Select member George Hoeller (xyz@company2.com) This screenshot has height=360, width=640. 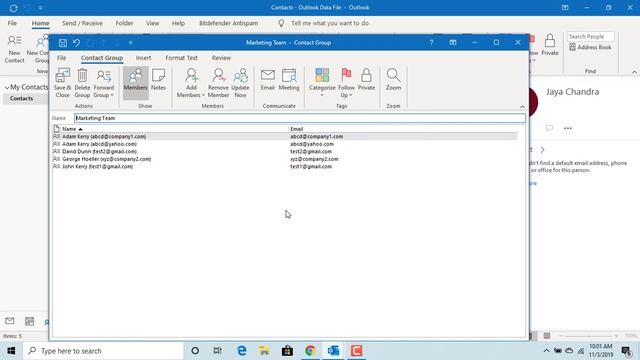pyautogui.click(x=284, y=159)
